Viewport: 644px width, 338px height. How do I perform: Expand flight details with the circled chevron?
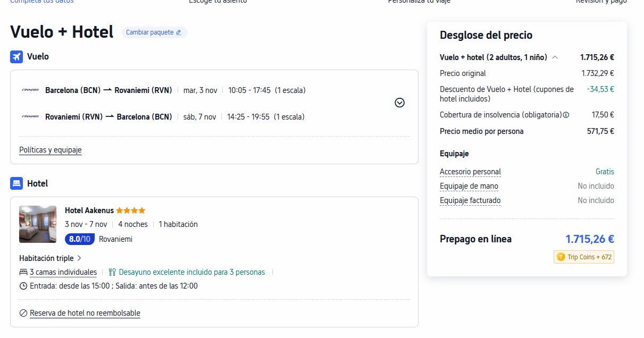[x=400, y=103]
